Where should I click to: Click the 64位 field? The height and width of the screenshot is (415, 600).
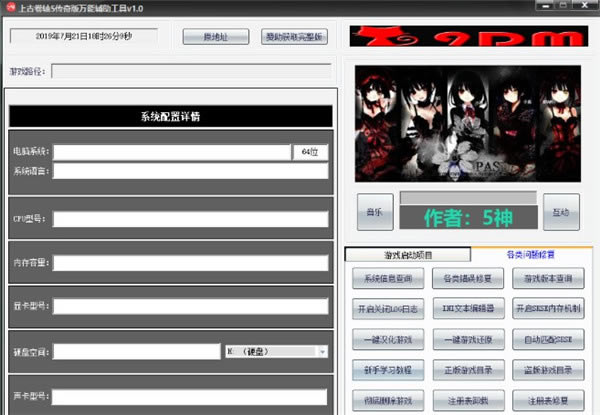click(x=310, y=152)
